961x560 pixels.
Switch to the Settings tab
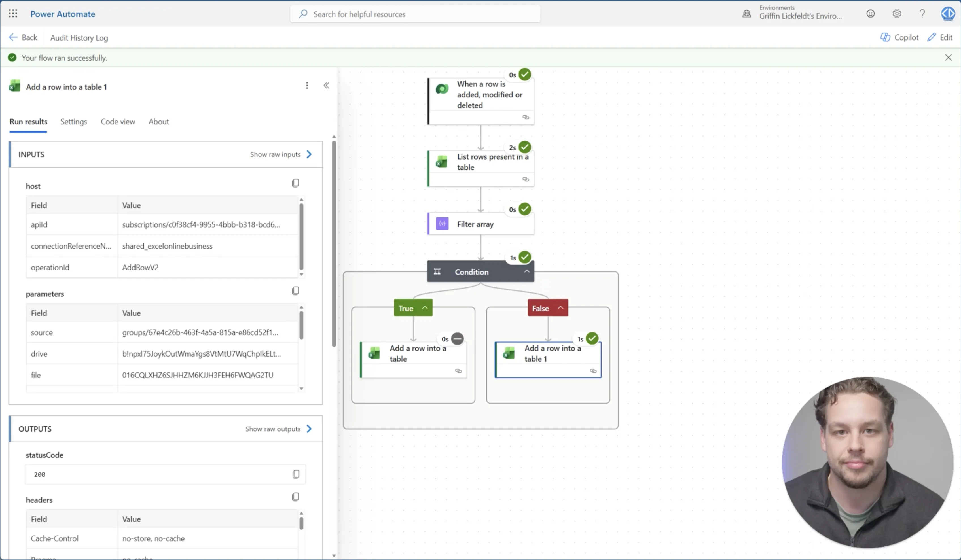(74, 122)
